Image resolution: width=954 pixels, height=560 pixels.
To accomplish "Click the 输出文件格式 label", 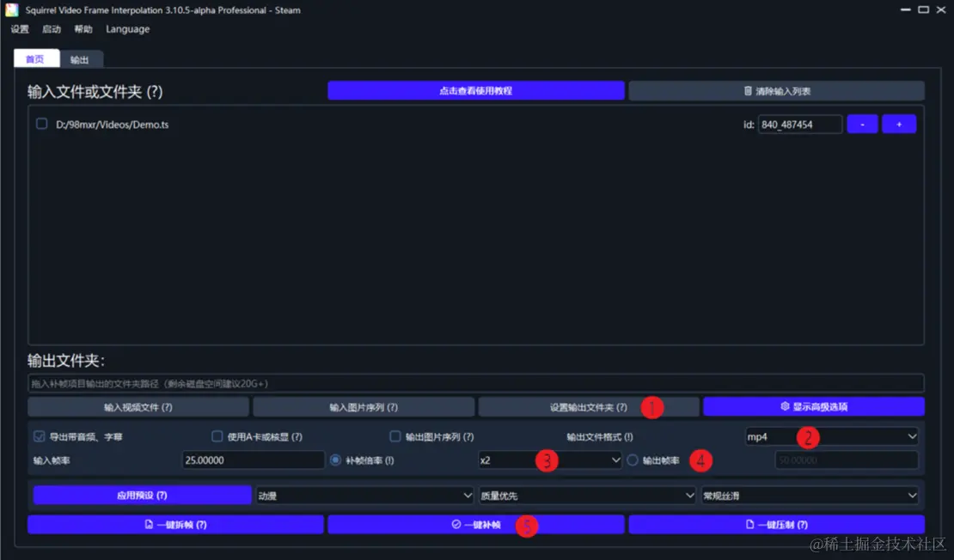I will click(599, 436).
